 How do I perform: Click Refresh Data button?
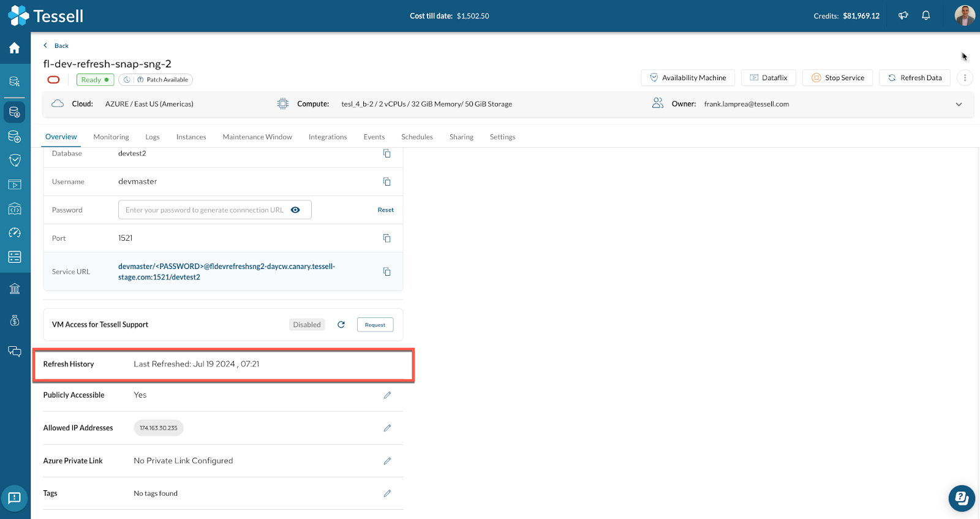915,78
